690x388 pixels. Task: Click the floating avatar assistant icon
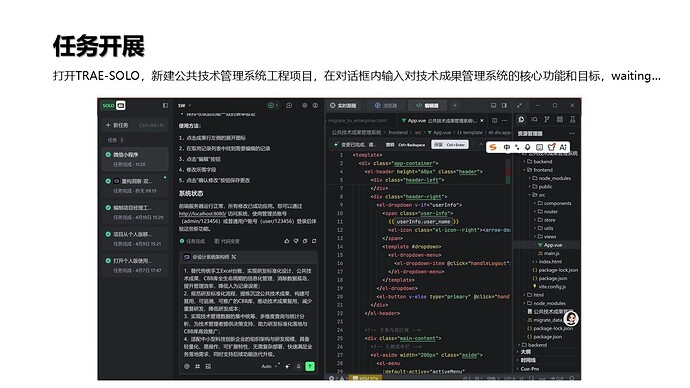pyautogui.click(x=571, y=318)
